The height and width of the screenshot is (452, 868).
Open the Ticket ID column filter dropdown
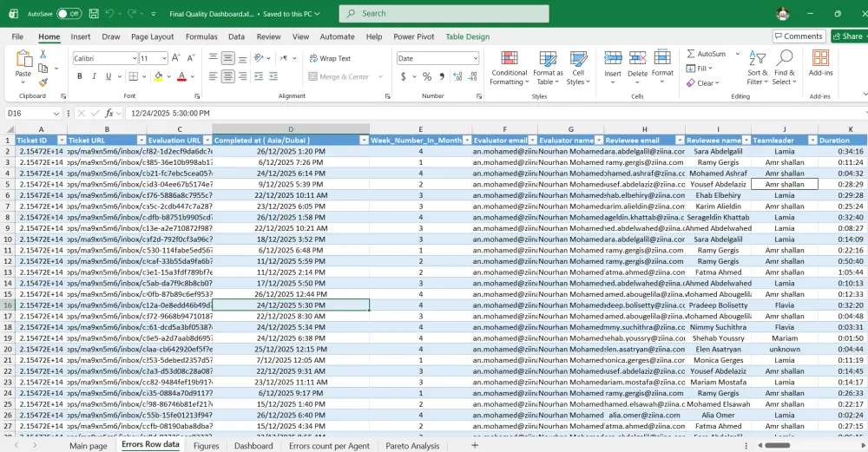[x=62, y=141]
